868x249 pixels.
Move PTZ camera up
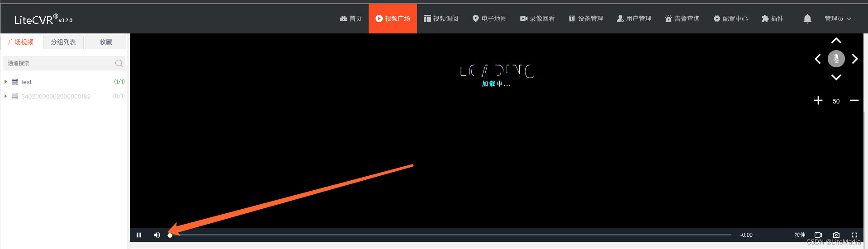836,41
